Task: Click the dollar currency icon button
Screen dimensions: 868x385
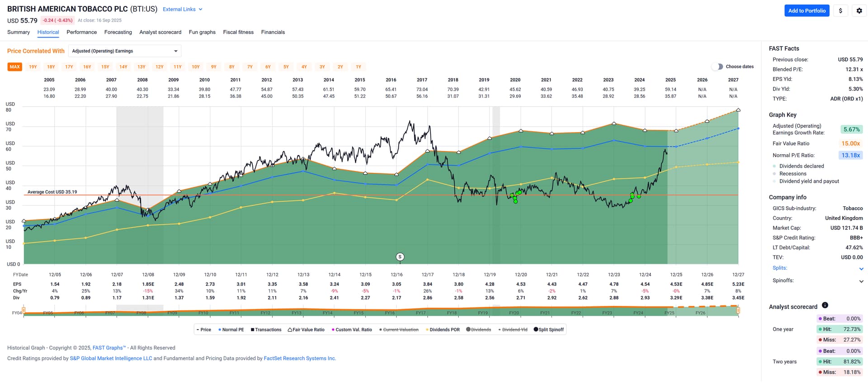Action: tap(840, 11)
